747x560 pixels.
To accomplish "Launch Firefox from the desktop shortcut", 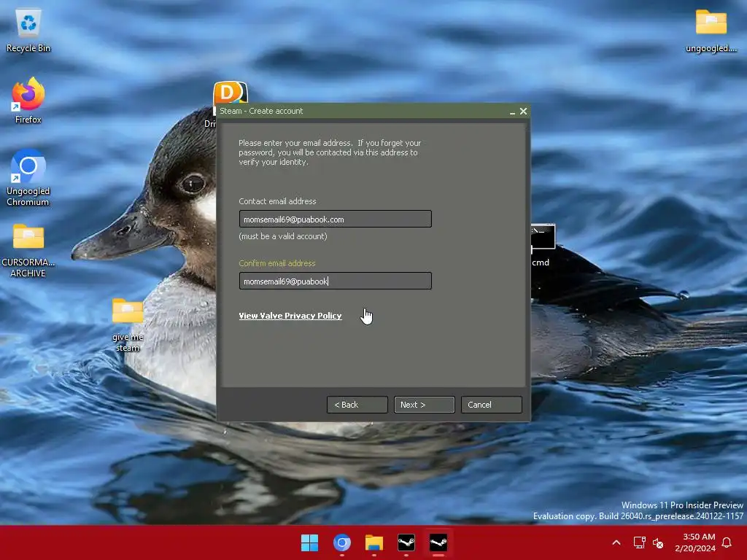I will pyautogui.click(x=28, y=101).
